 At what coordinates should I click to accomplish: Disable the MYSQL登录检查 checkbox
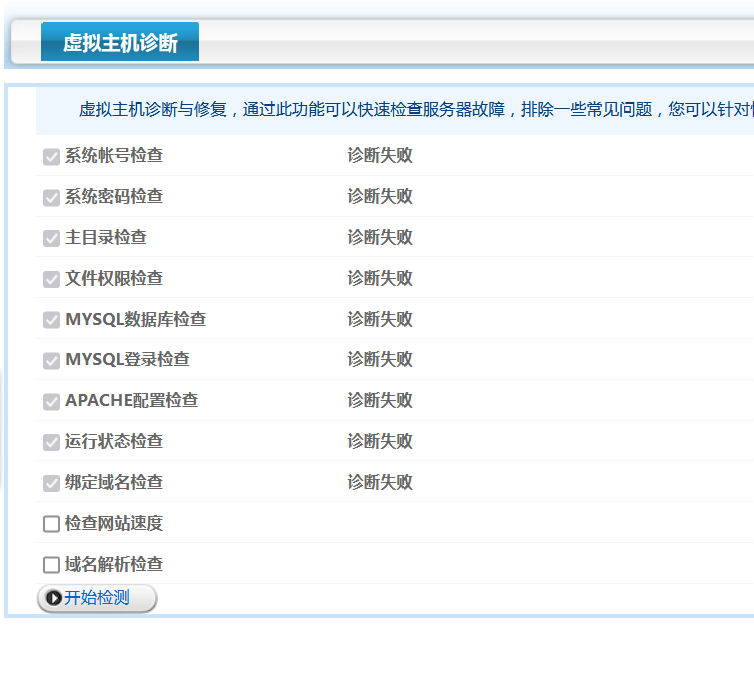52,360
